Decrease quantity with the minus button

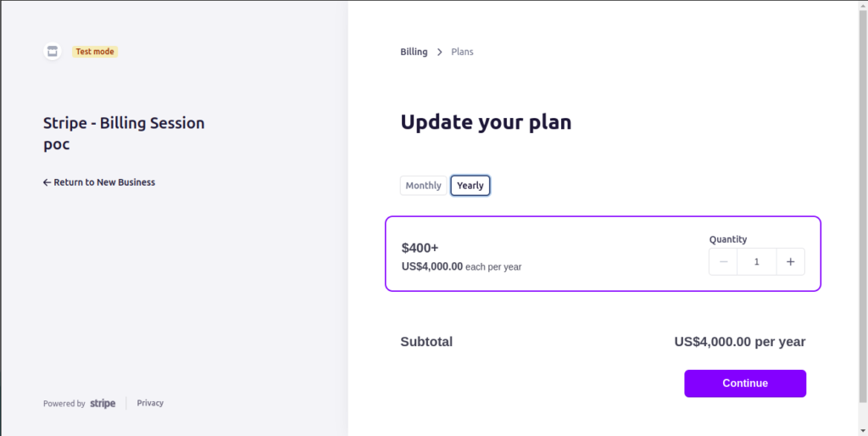tap(723, 261)
